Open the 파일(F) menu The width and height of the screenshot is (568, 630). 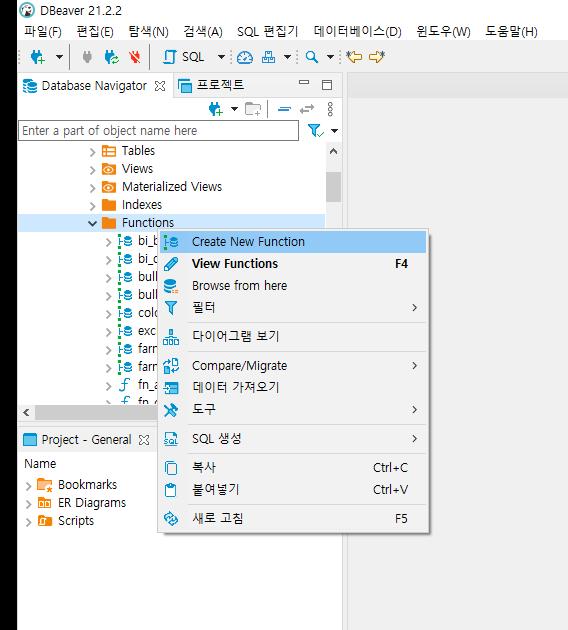coord(43,31)
